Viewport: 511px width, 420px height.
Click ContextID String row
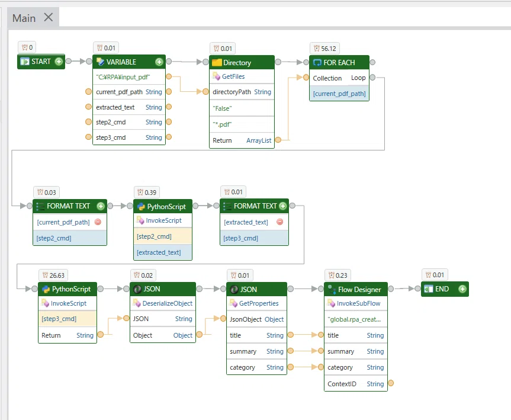pos(355,384)
